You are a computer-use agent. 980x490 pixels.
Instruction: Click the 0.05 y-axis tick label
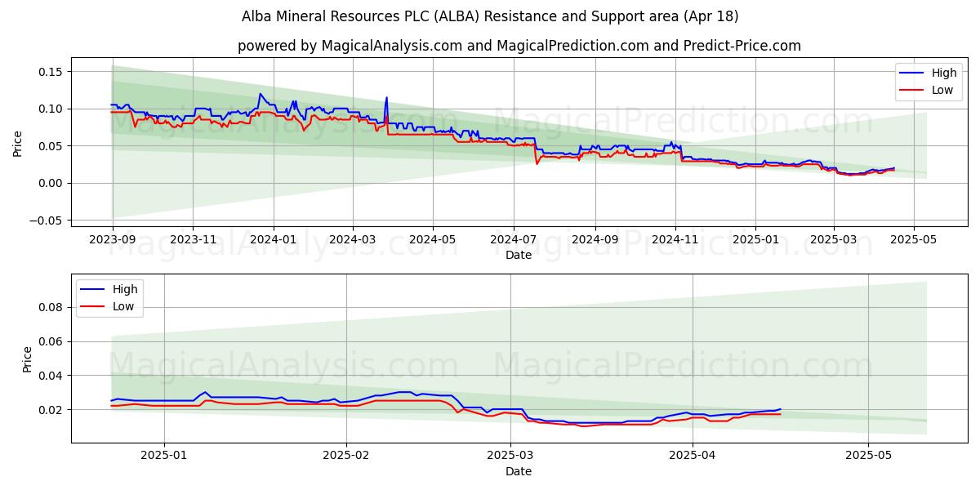coord(51,146)
